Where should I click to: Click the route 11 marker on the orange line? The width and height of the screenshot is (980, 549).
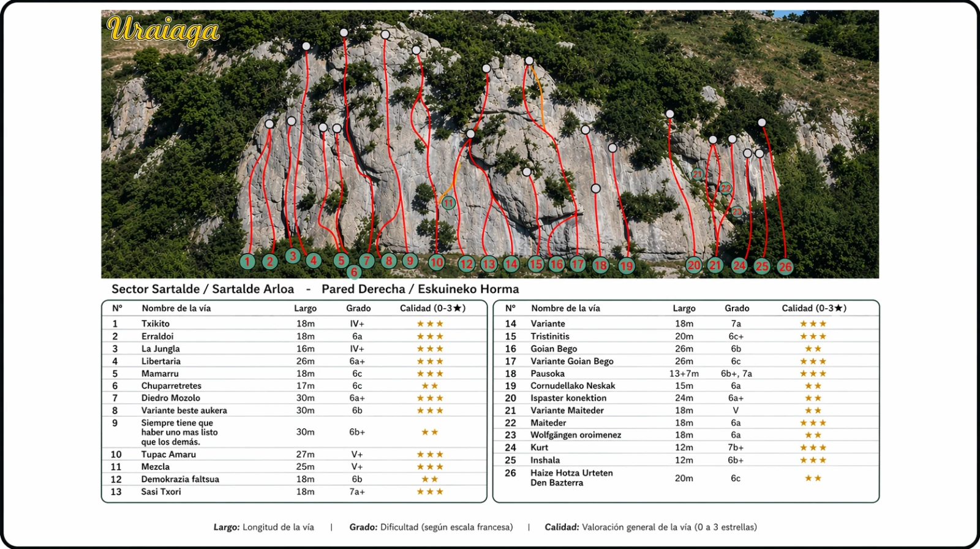448,203
